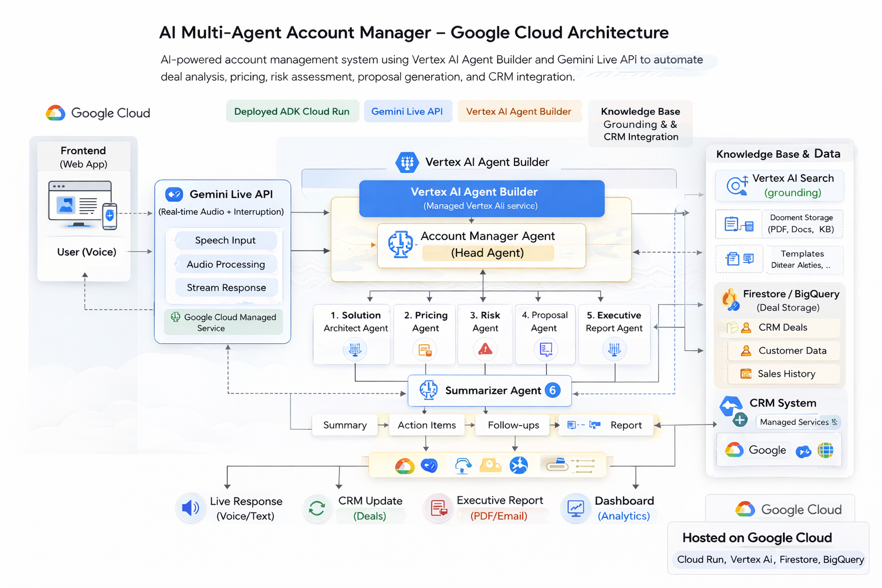Click the Frontend (Web App) heading
Screen dimensions: 882x588
83,157
